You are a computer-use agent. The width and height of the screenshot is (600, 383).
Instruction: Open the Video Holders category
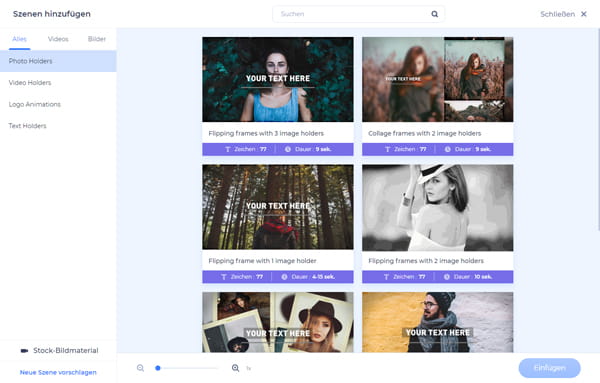58,83
